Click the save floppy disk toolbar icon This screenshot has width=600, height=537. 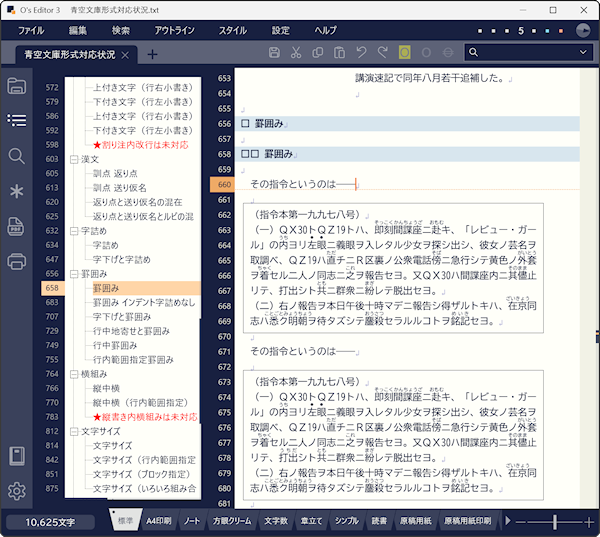pos(275,52)
